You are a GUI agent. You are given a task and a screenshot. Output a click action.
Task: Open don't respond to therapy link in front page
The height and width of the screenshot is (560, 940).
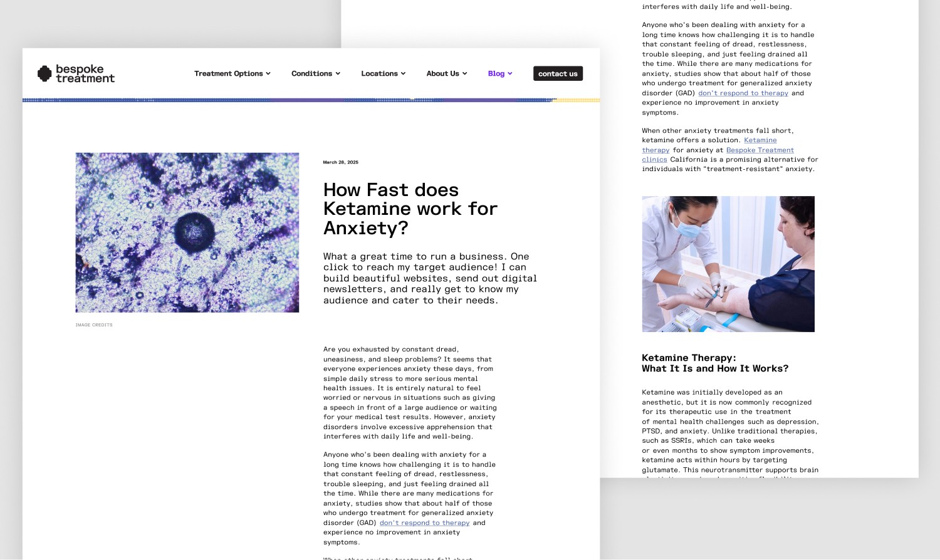pos(424,523)
